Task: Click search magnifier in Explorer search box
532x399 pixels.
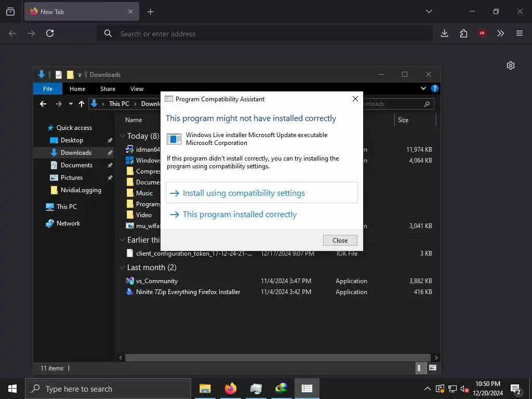Action: point(427,104)
